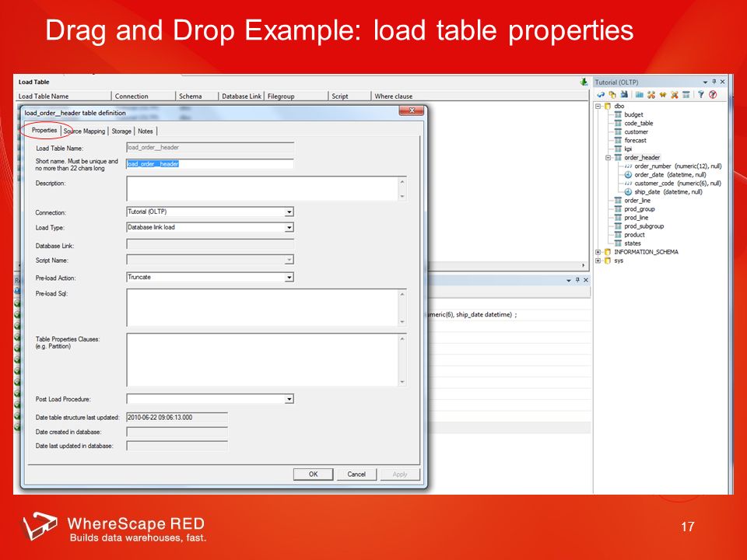
Task: Click the folder icon beside sys
Action: coord(608,261)
